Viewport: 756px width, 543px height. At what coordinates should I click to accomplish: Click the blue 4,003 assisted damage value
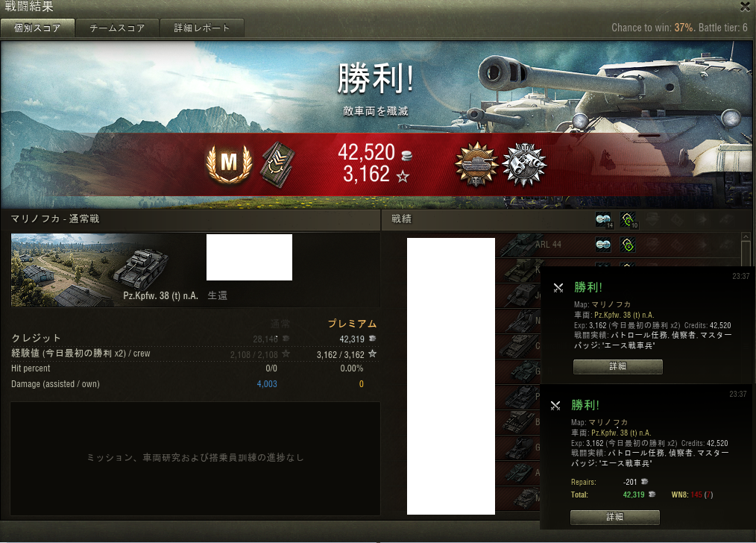coord(267,384)
